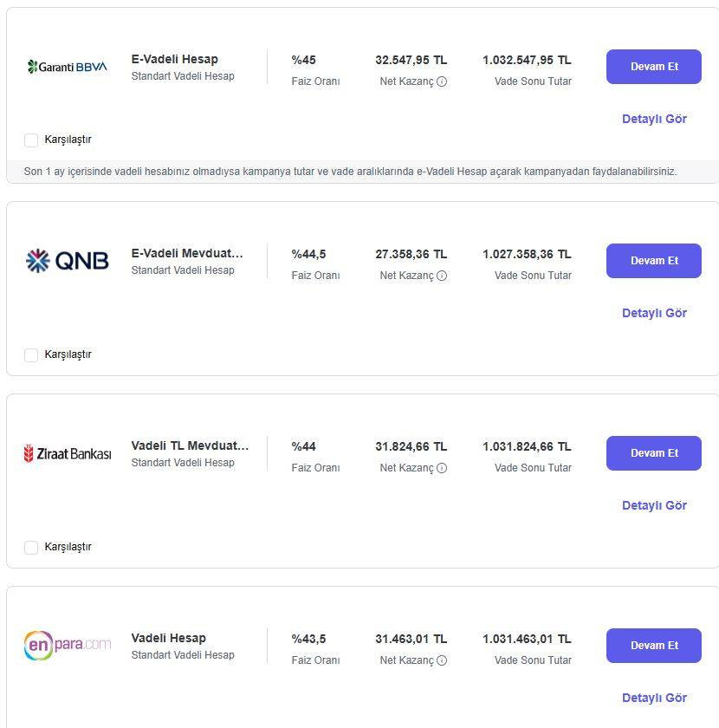This screenshot has width=719, height=728.
Task: Tick Karşılaştır checkbox for Garanti BBVA
Action: coord(31,140)
